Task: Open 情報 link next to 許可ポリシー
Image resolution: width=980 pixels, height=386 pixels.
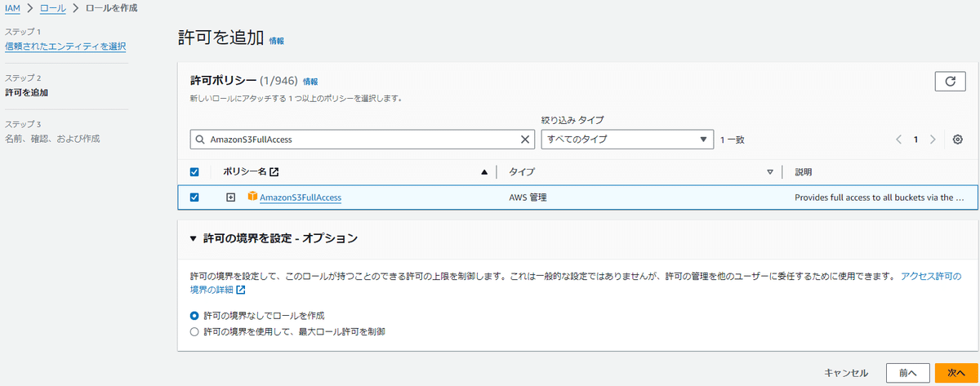Action: pos(310,82)
